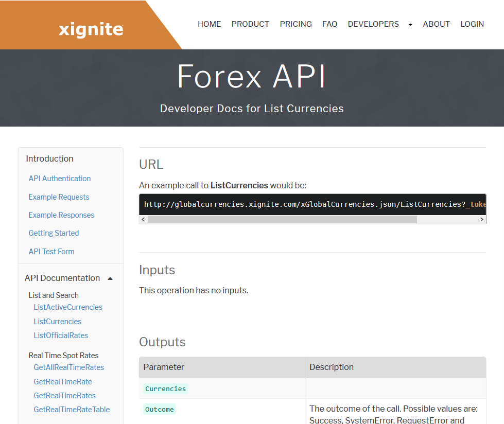Open ListOfficialRates documentation
The height and width of the screenshot is (424, 504).
click(61, 335)
